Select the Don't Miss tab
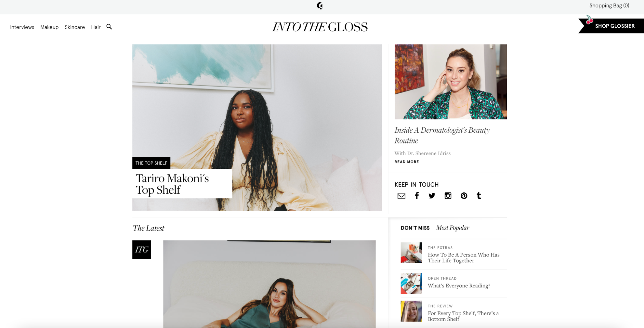 [415, 228]
